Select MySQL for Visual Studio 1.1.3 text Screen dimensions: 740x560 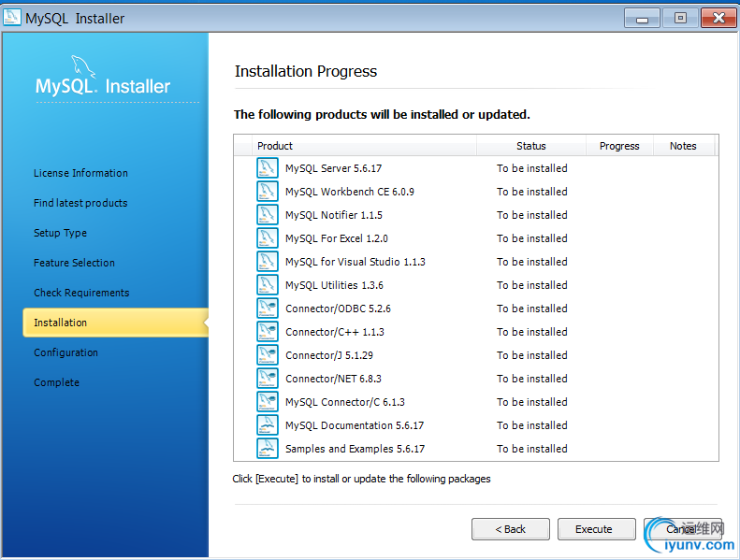click(355, 262)
